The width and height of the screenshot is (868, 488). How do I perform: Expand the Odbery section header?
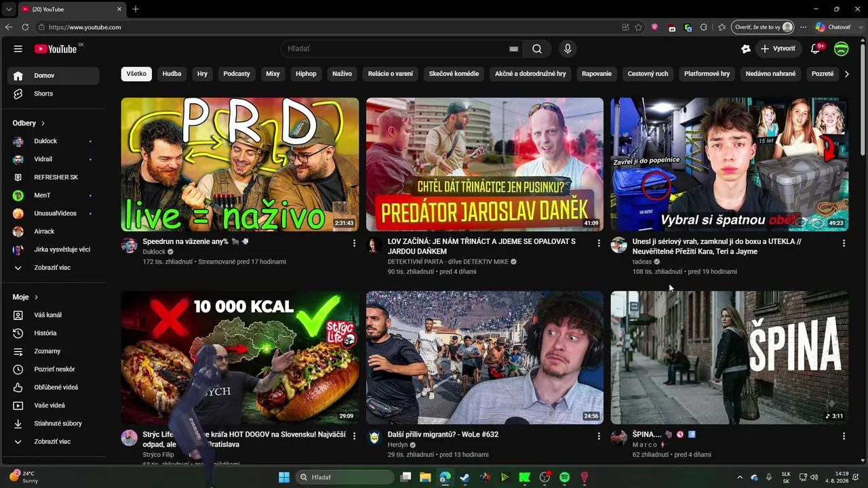coord(28,123)
